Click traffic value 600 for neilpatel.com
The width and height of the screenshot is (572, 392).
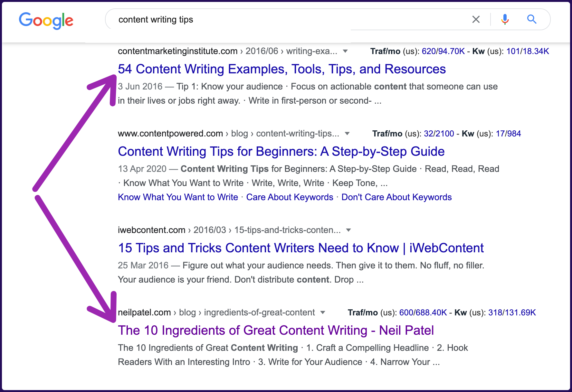pos(406,313)
